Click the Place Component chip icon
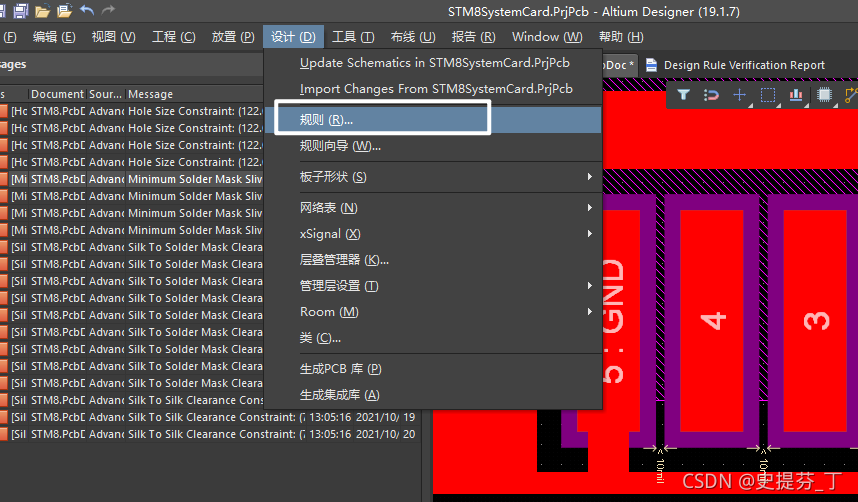 click(824, 95)
